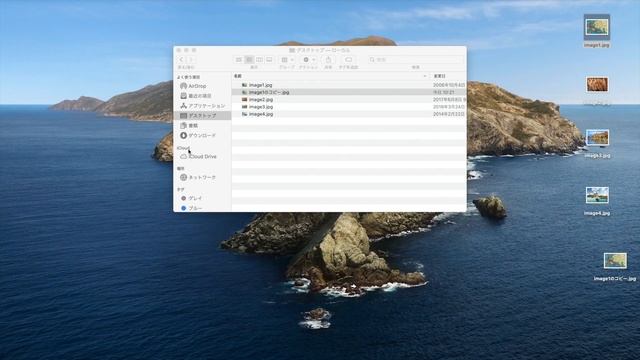Click the Add Tags toolbar button
Image resolution: width=640 pixels, height=360 pixels.
click(348, 60)
